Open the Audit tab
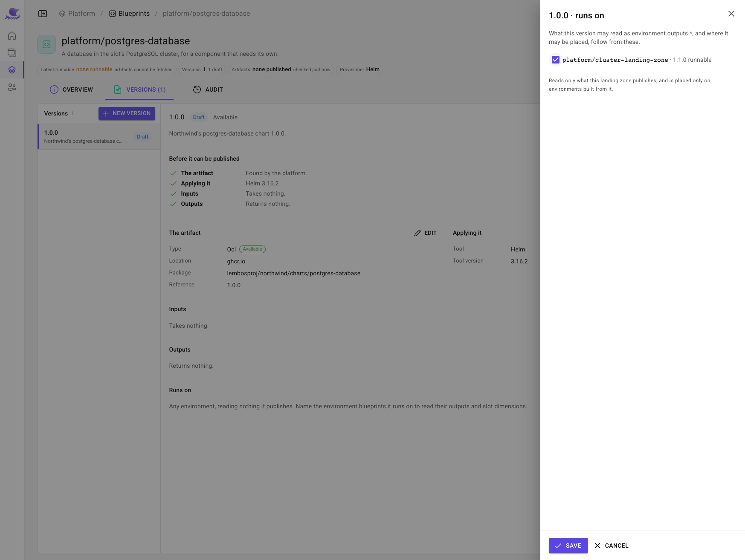The width and height of the screenshot is (745, 560). click(x=208, y=89)
